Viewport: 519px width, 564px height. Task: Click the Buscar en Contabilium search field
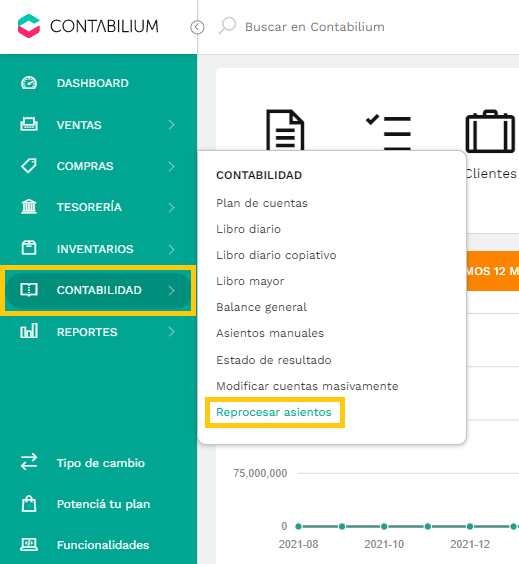315,27
